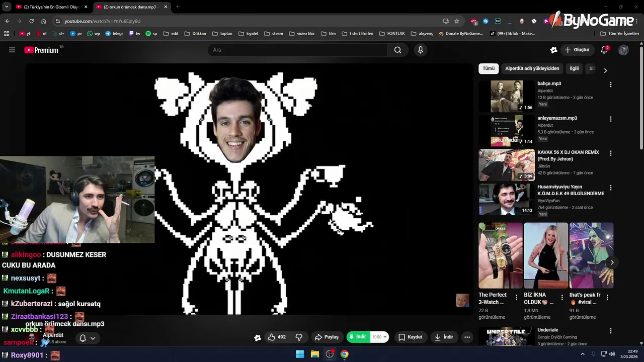Click the Oluştur create button

[x=577, y=50]
